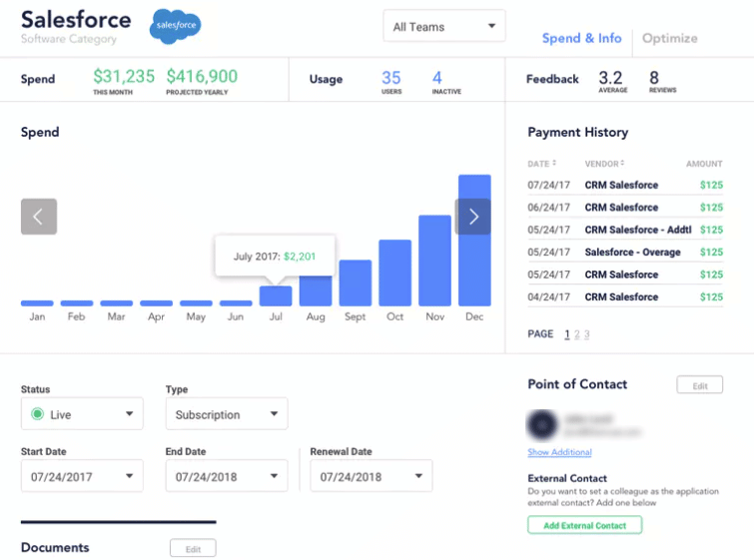Expand the Live status dropdown
Screen dimensions: 754x560
tap(82, 414)
